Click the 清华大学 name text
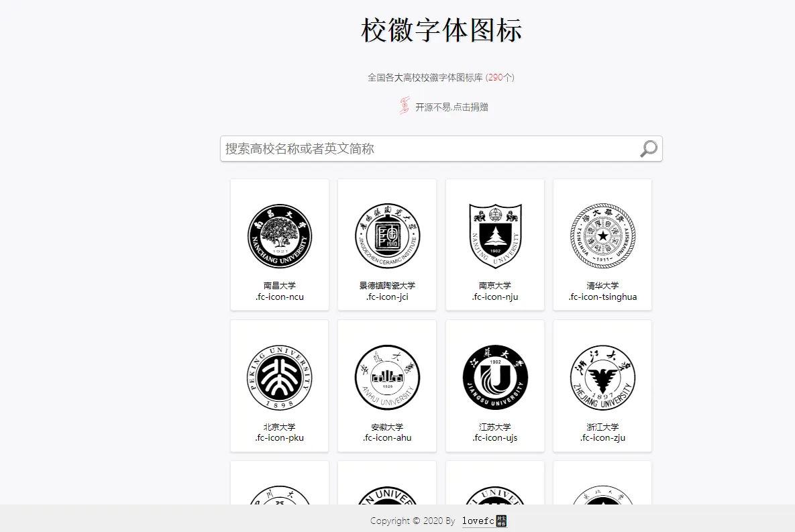The width and height of the screenshot is (795, 532). pos(603,286)
